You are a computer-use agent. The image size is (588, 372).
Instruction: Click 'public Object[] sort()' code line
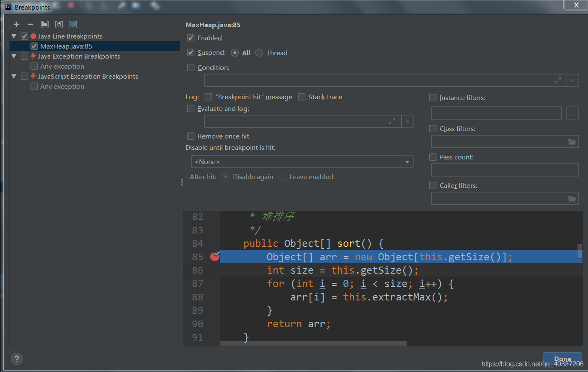pos(314,244)
